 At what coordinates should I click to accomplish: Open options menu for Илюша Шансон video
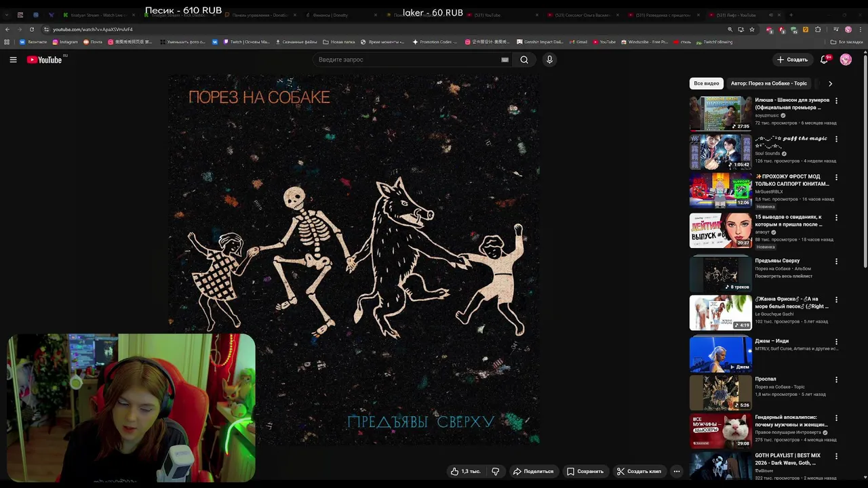pos(836,100)
